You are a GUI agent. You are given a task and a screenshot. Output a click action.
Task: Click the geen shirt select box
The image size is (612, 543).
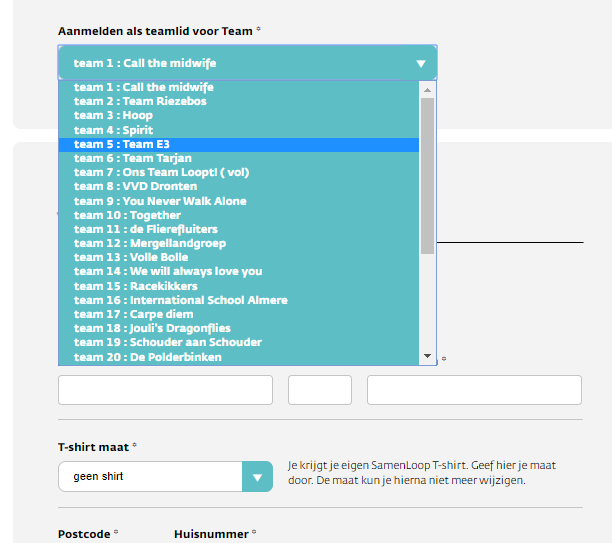[x=165, y=477]
